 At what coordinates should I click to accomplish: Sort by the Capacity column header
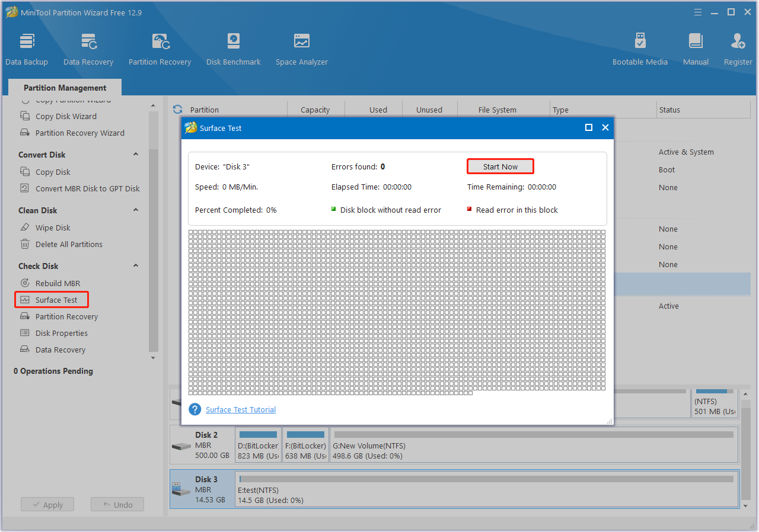coord(315,110)
